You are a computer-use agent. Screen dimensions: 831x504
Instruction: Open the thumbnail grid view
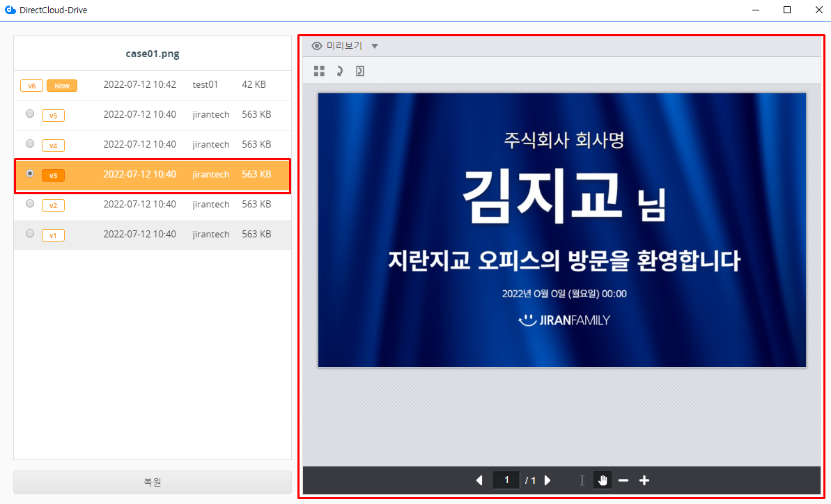point(319,71)
